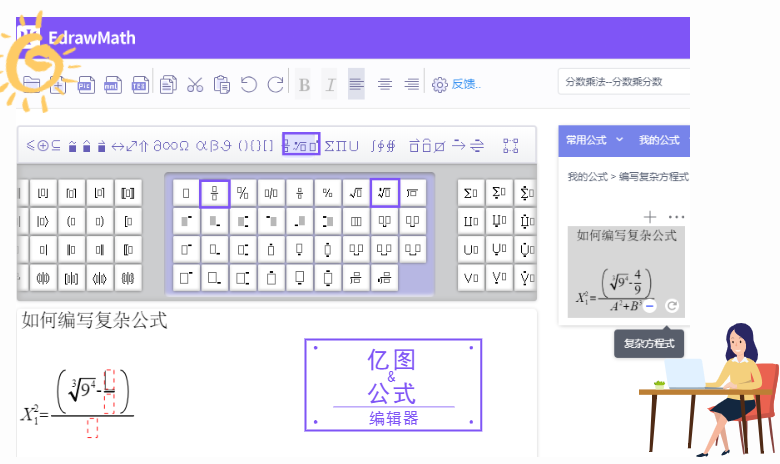Open the accent embellishments symbol group
Image resolution: width=780 pixels, height=464 pixels.
click(87, 146)
